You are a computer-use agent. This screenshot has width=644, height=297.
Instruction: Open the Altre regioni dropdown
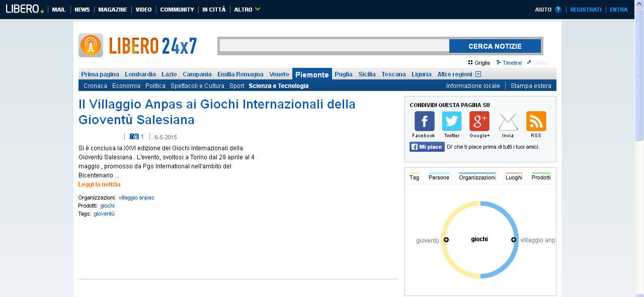pyautogui.click(x=459, y=74)
